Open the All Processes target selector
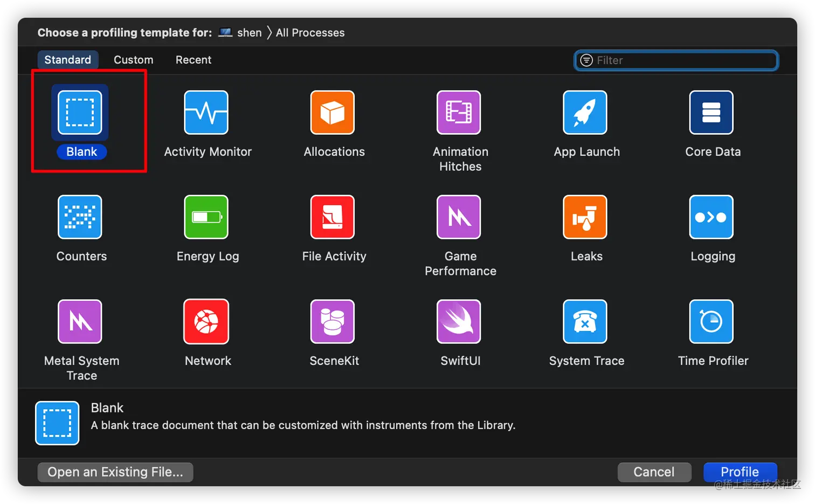 (x=310, y=33)
